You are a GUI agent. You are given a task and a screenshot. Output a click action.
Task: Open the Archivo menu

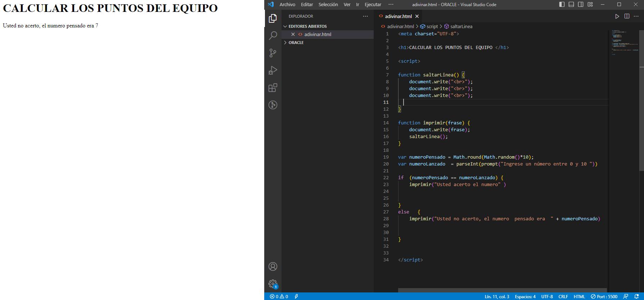click(287, 4)
